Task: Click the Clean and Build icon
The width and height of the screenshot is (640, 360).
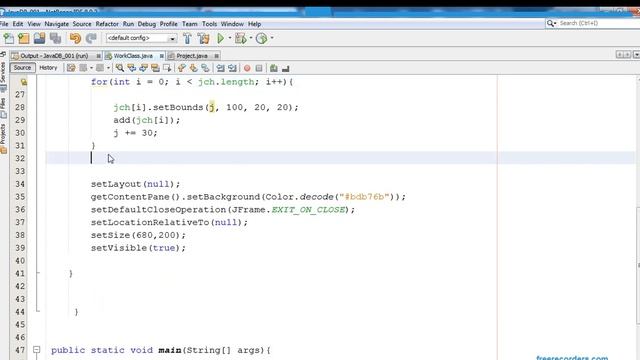Action: point(203,38)
